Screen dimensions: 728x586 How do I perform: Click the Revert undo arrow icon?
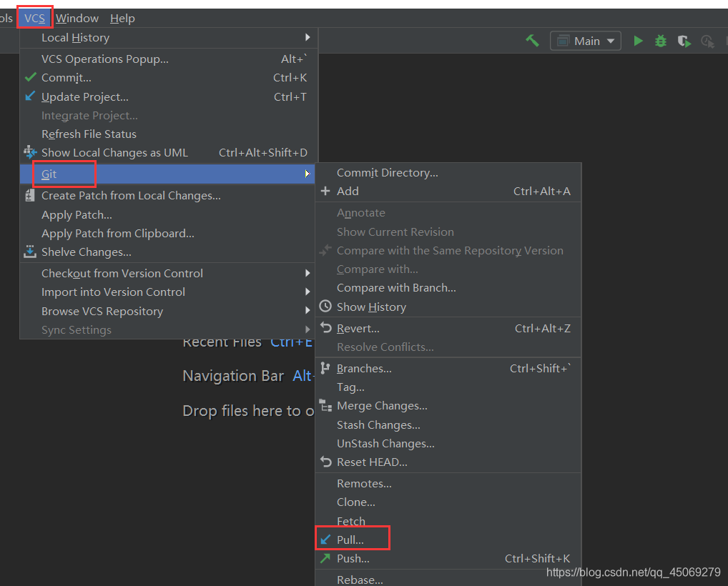point(326,327)
